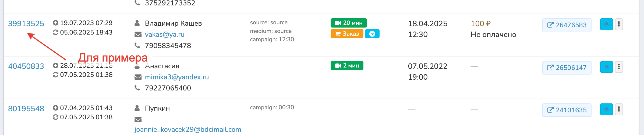This screenshot has width=644, height=135.
Task: Open external link button 26506147
Action: pyautogui.click(x=567, y=68)
